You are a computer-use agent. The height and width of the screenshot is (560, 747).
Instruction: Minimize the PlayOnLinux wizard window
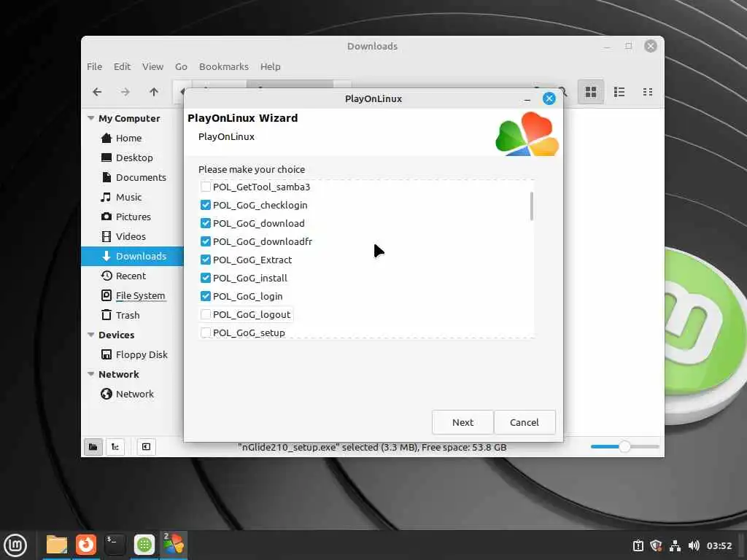point(527,99)
